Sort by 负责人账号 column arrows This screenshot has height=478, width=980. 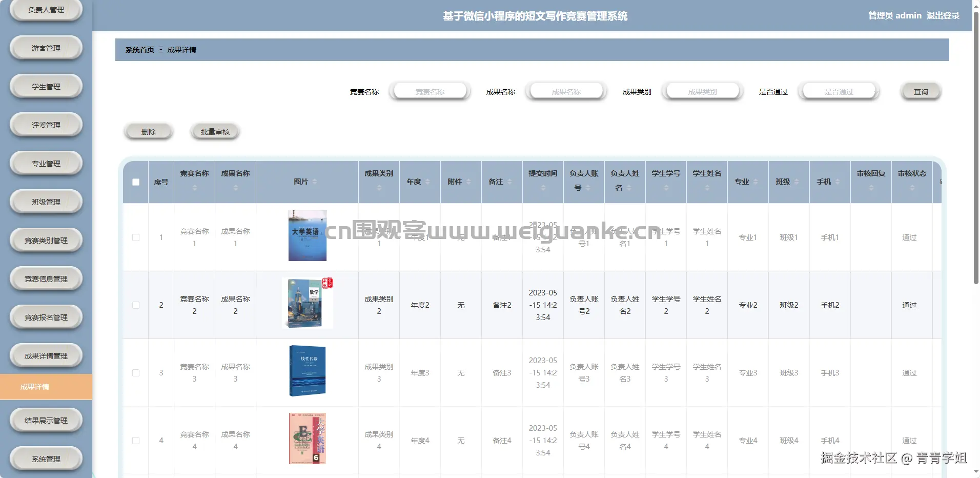click(588, 188)
